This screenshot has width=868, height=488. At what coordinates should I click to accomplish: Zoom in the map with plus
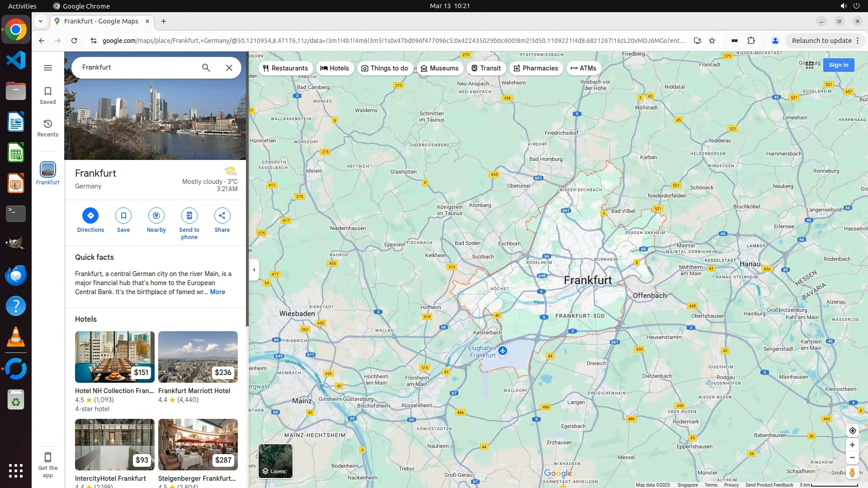click(852, 445)
